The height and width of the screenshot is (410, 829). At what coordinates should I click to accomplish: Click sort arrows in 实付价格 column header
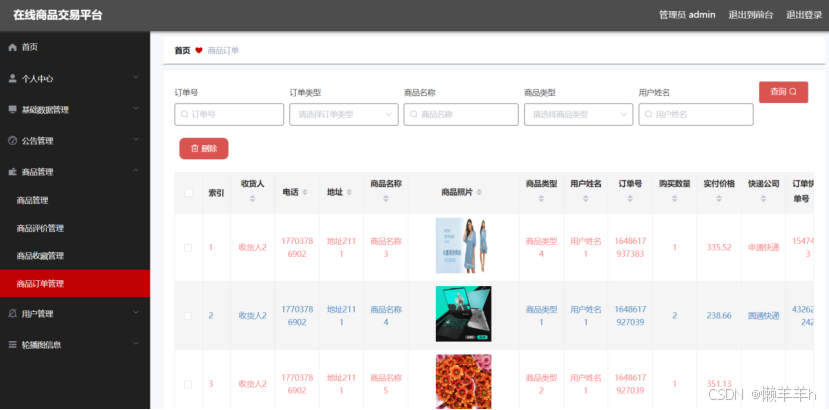719,199
